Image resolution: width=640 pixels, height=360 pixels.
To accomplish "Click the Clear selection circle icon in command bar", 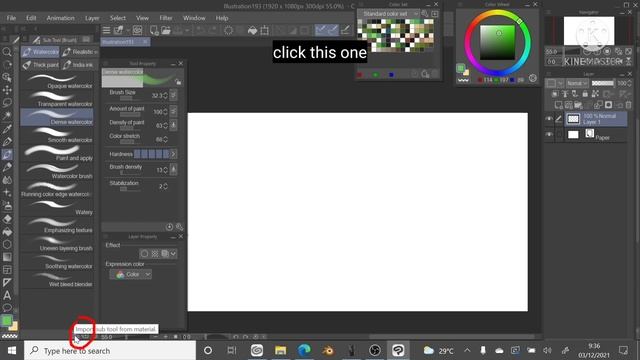I will click(229, 30).
